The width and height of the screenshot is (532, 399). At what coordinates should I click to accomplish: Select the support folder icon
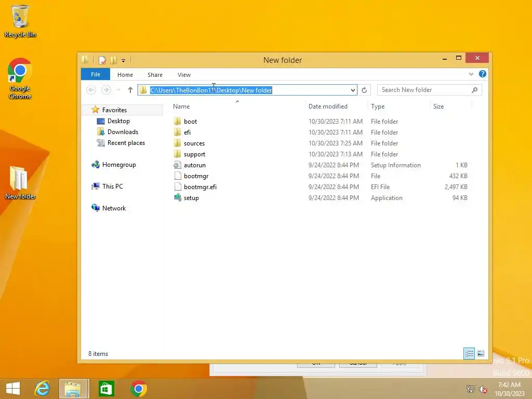click(x=178, y=154)
